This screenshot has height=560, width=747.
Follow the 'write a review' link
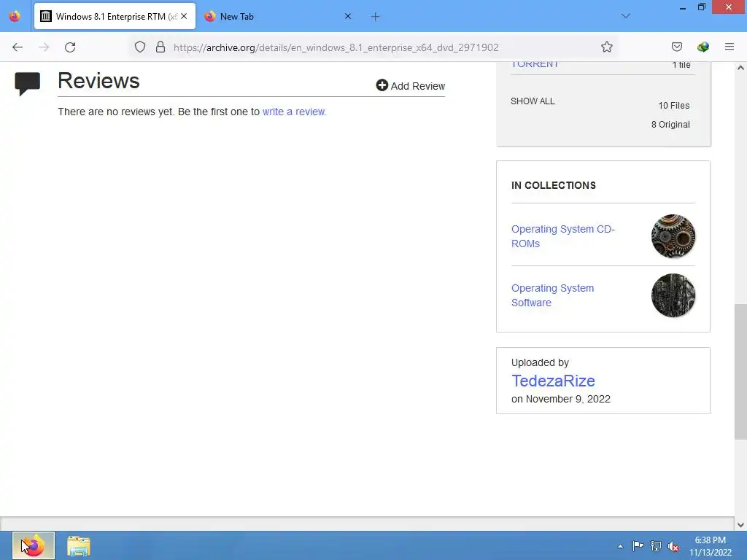coord(295,112)
